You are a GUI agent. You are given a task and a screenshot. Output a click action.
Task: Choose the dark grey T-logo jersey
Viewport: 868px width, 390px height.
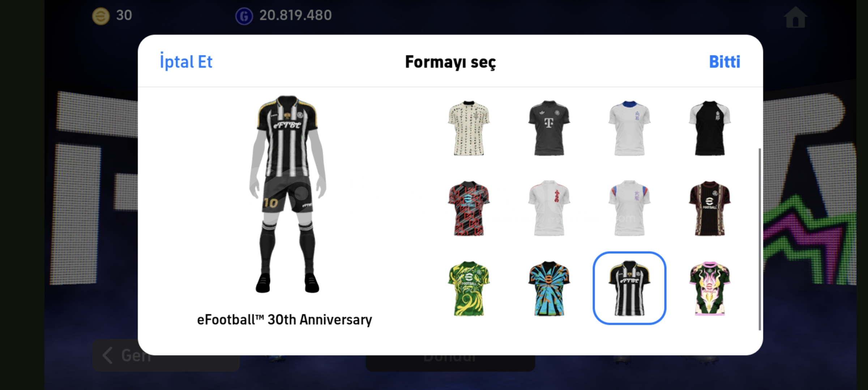[549, 128]
